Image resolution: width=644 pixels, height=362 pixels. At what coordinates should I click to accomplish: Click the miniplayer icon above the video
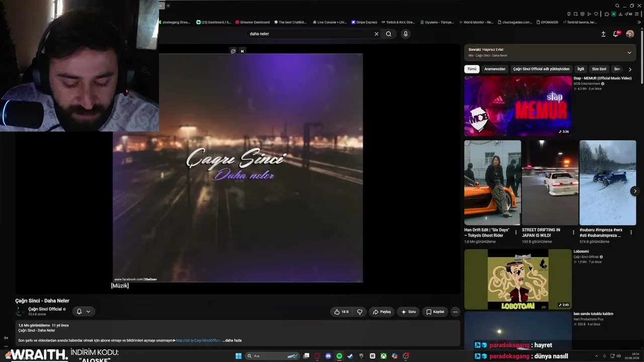pos(233,51)
